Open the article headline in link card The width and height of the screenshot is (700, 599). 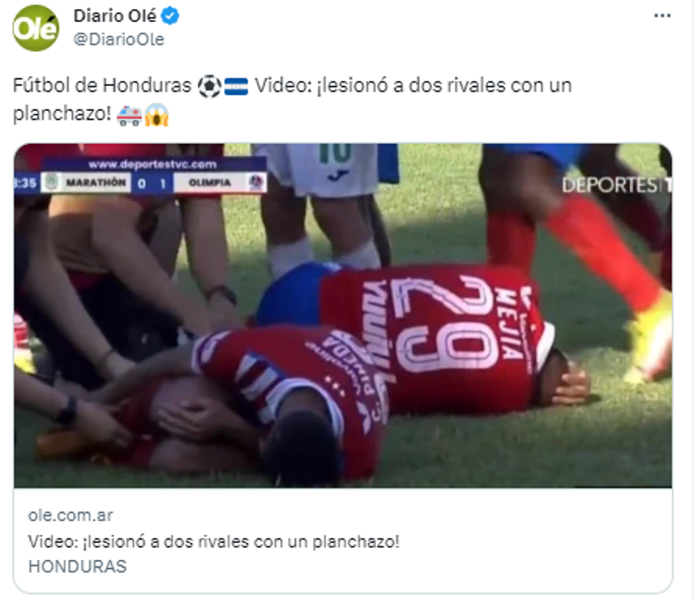pos(214,542)
